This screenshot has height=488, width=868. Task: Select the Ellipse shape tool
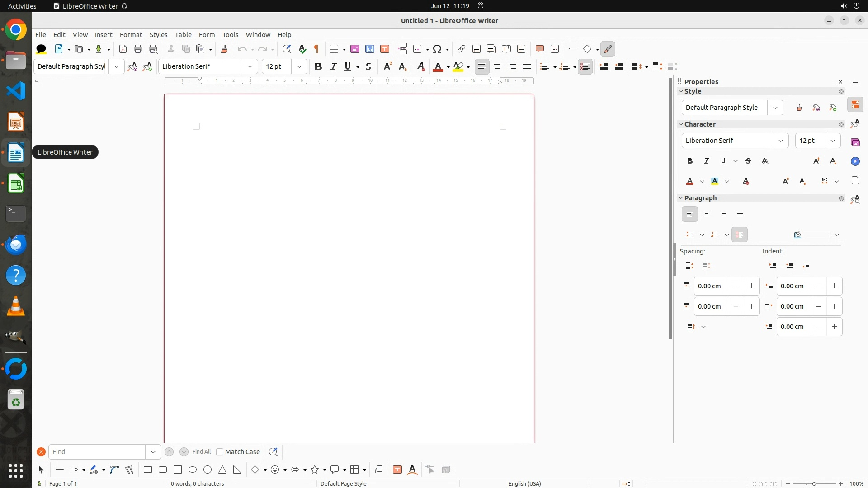point(193,469)
